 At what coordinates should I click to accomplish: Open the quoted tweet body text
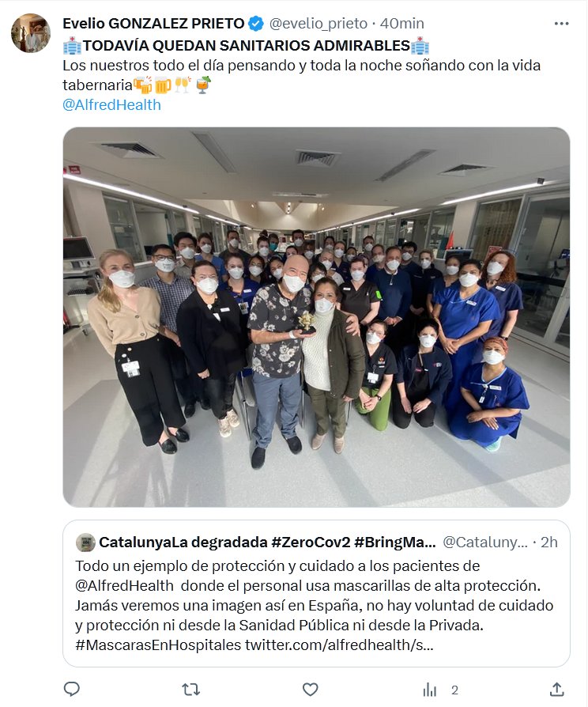314,605
